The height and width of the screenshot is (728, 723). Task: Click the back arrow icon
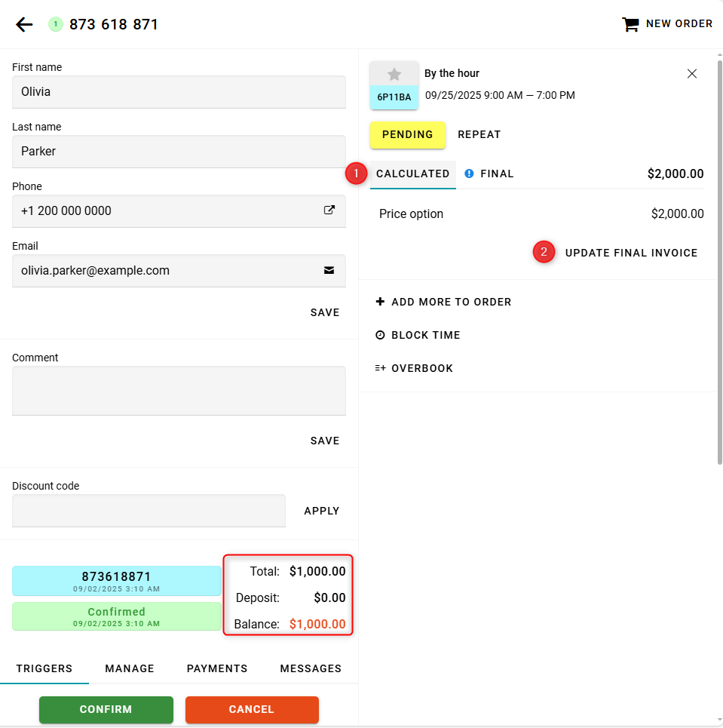tap(24, 24)
